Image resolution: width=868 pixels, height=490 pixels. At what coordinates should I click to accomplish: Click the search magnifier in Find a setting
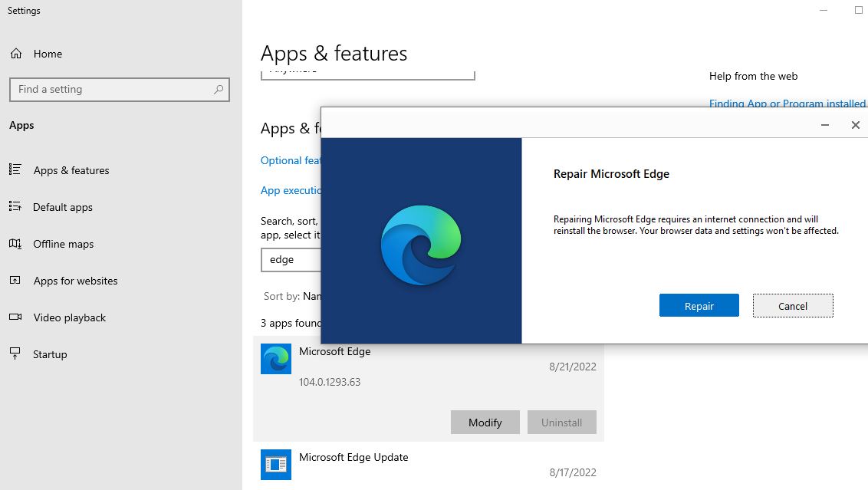pos(219,90)
